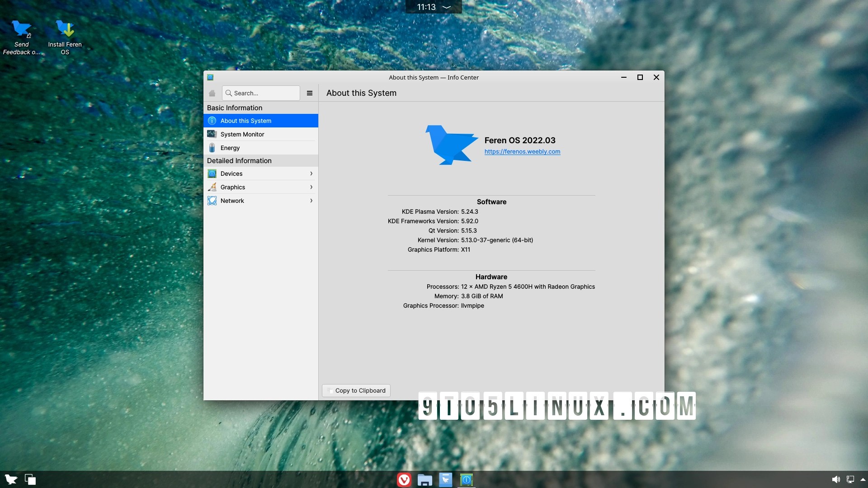Launch Vivaldi from the taskbar
The image size is (868, 488).
pyautogui.click(x=404, y=480)
